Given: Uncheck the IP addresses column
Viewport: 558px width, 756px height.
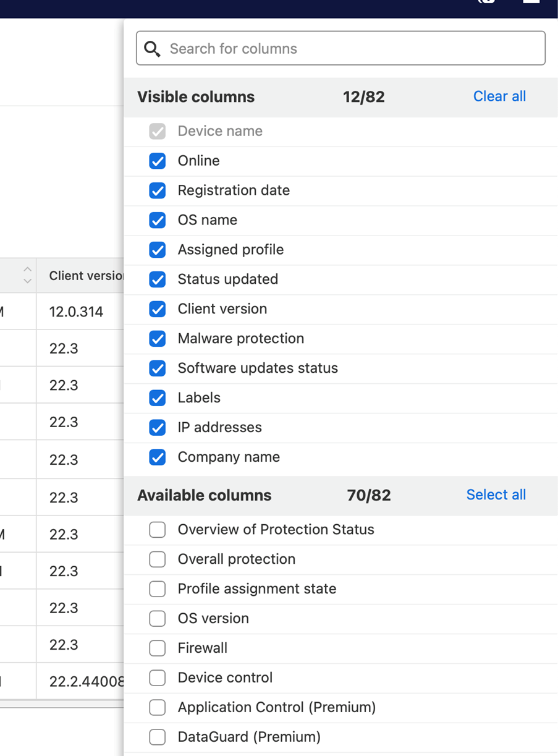Looking at the screenshot, I should 158,428.
